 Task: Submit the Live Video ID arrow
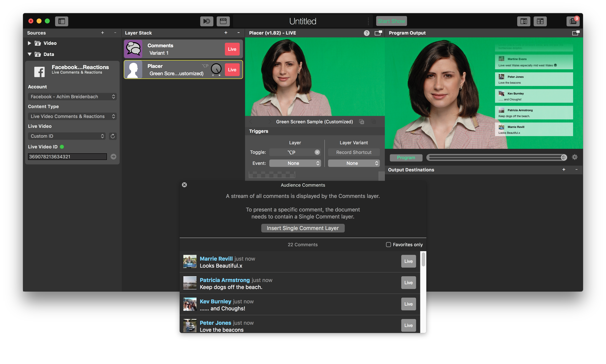pos(113,157)
